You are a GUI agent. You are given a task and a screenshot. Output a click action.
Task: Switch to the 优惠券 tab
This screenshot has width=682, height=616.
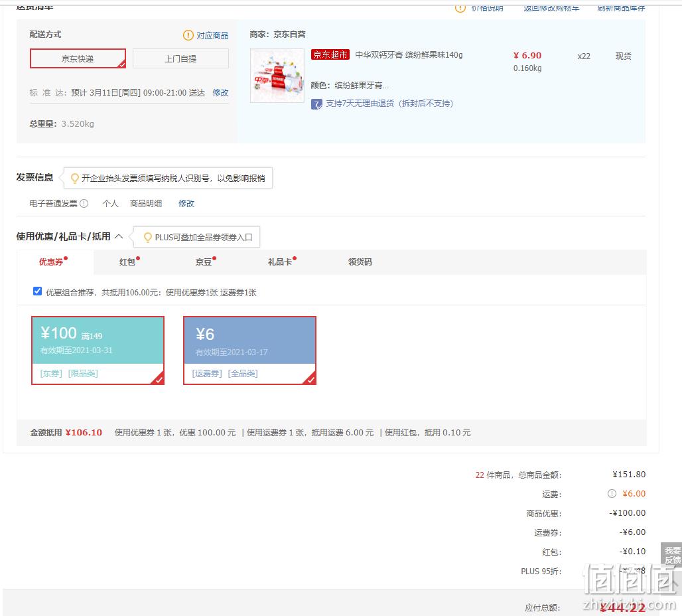51,262
